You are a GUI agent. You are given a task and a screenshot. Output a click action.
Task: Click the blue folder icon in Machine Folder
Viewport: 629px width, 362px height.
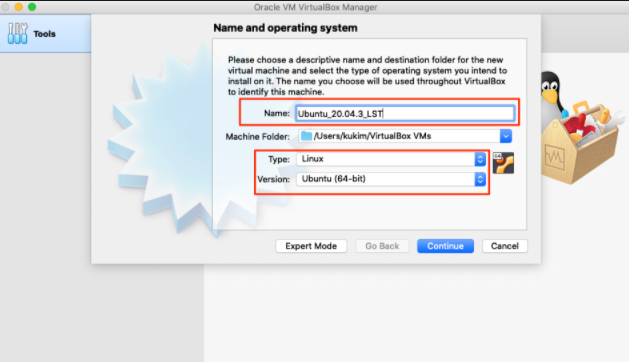point(306,136)
